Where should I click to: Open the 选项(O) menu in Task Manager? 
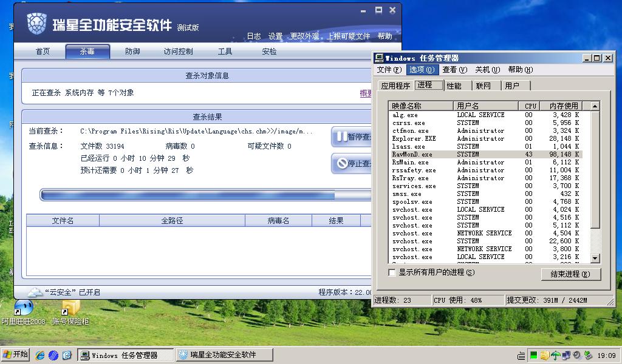pyautogui.click(x=422, y=70)
